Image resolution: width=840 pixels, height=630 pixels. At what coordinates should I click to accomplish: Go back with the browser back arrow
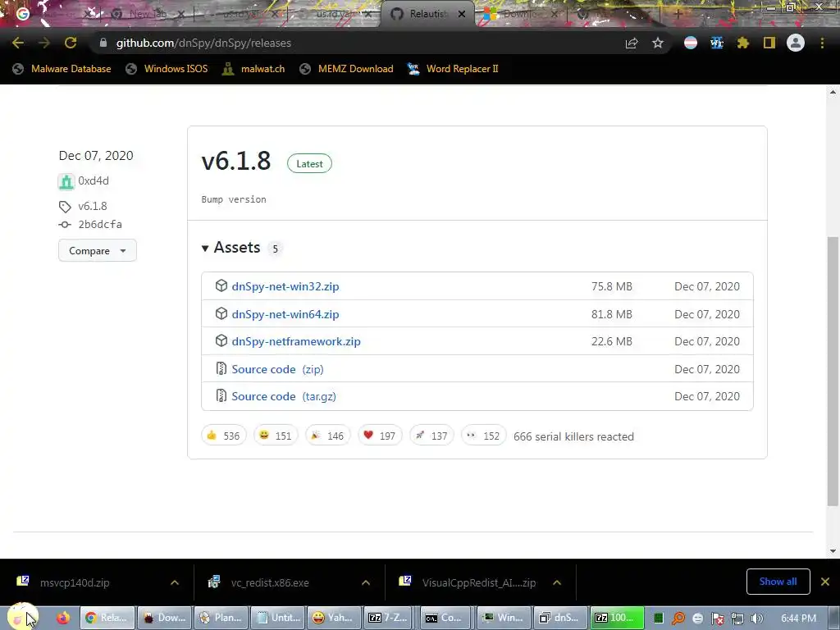18,43
